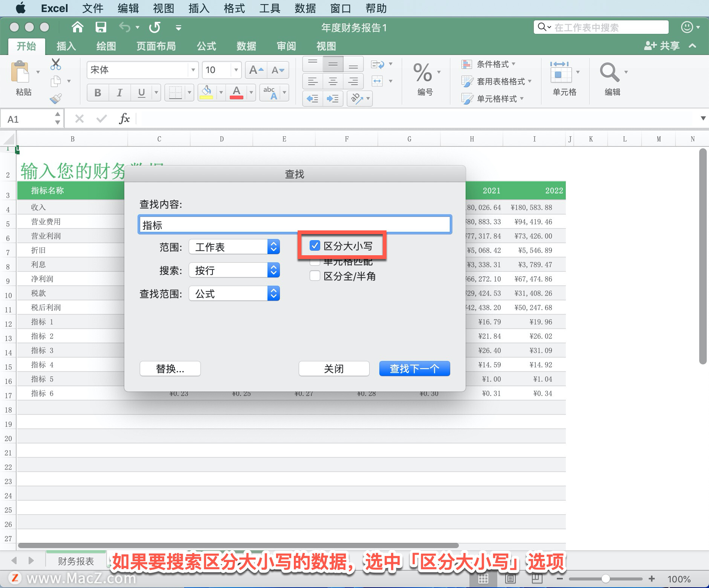Align text right in cell
Screen dimensions: 709x588
pyautogui.click(x=353, y=81)
